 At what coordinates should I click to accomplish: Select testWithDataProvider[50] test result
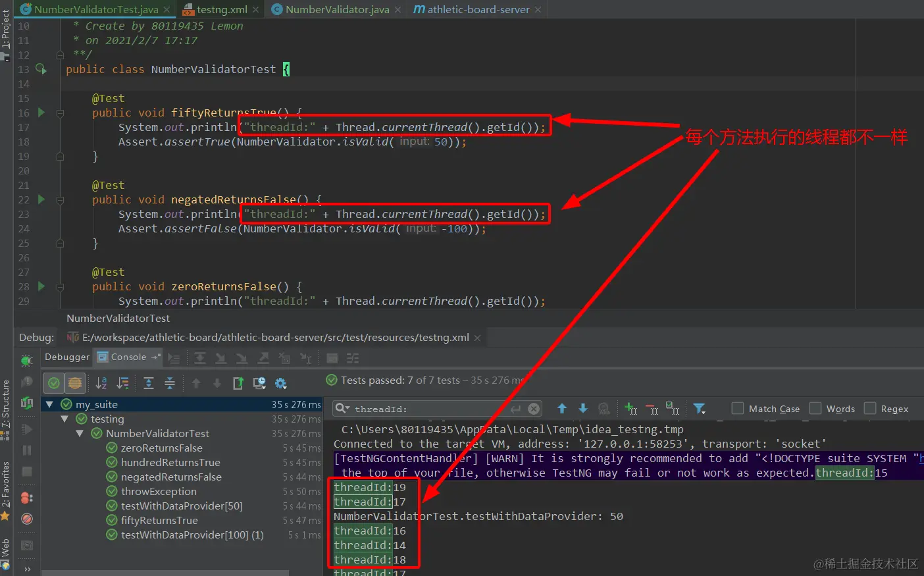coord(182,506)
